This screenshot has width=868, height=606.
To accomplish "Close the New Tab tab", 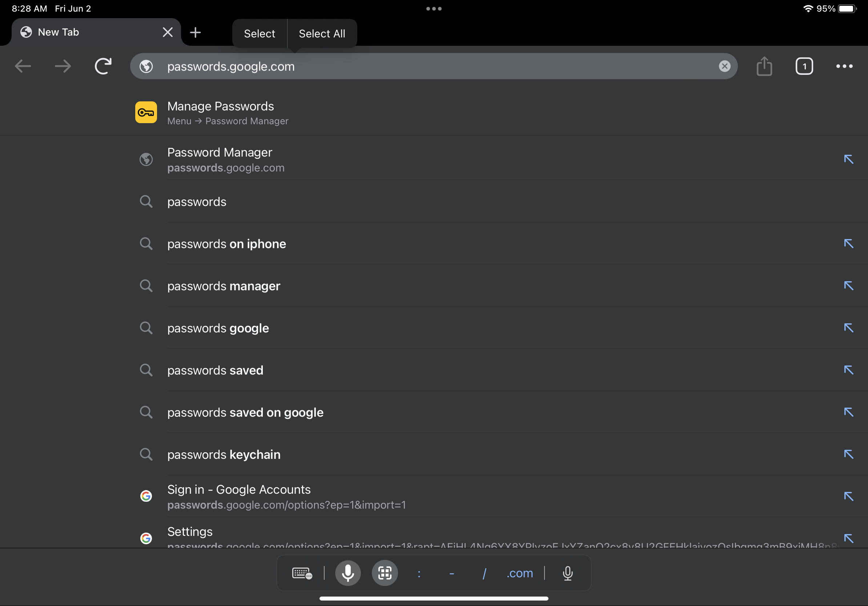I will (168, 32).
